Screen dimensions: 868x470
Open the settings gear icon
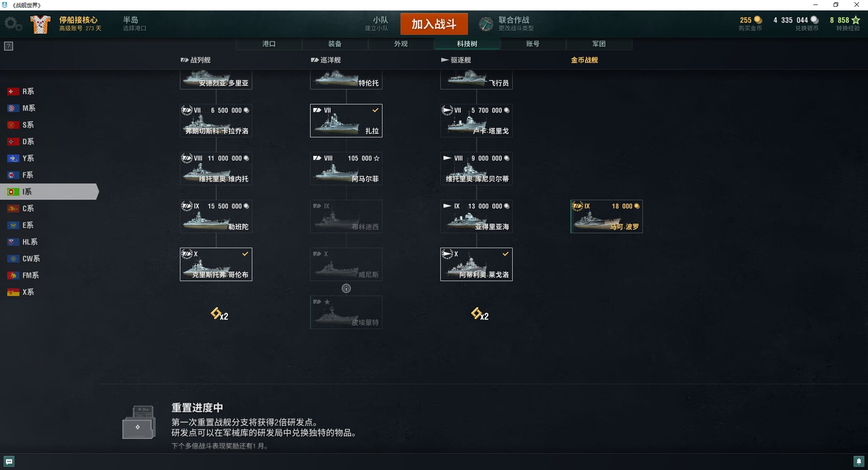click(13, 24)
